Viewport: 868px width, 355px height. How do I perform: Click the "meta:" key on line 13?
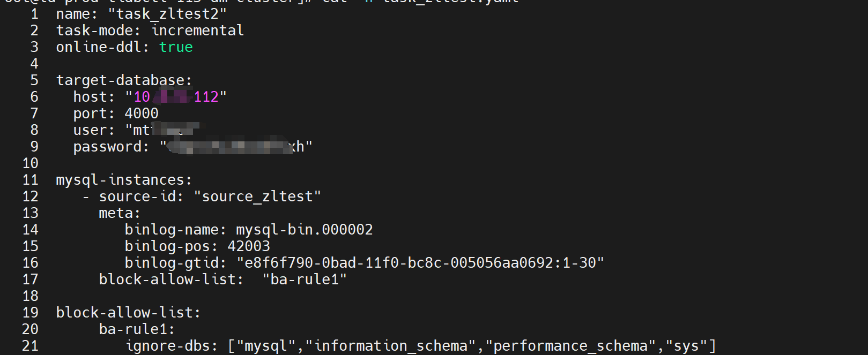tap(120, 213)
